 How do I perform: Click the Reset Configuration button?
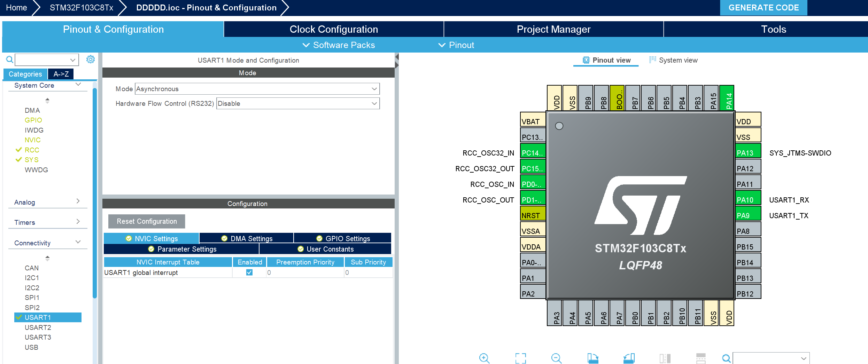[x=147, y=221]
